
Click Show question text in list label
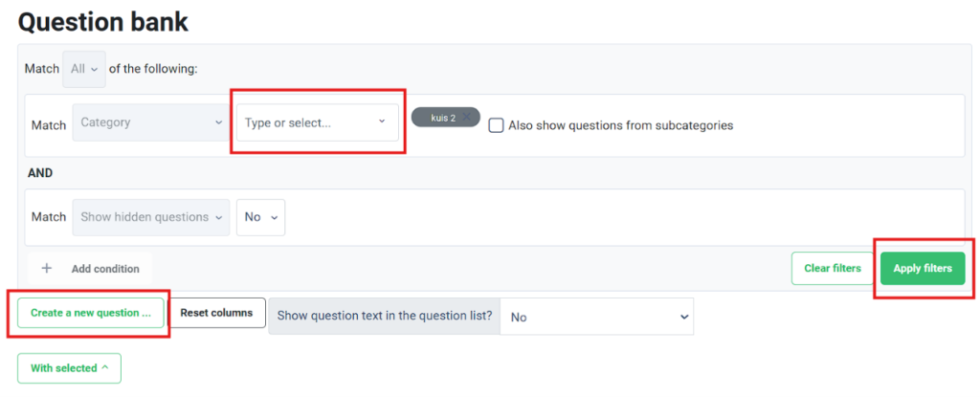[385, 316]
